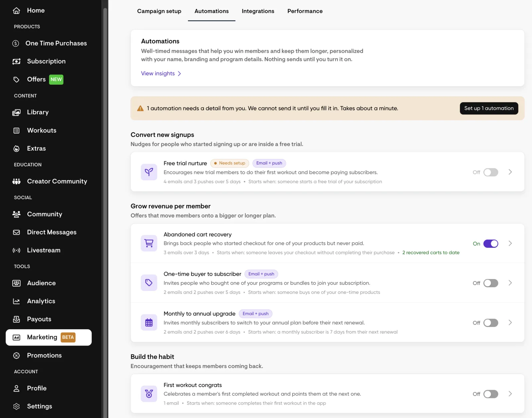Open the View insights link

click(158, 73)
